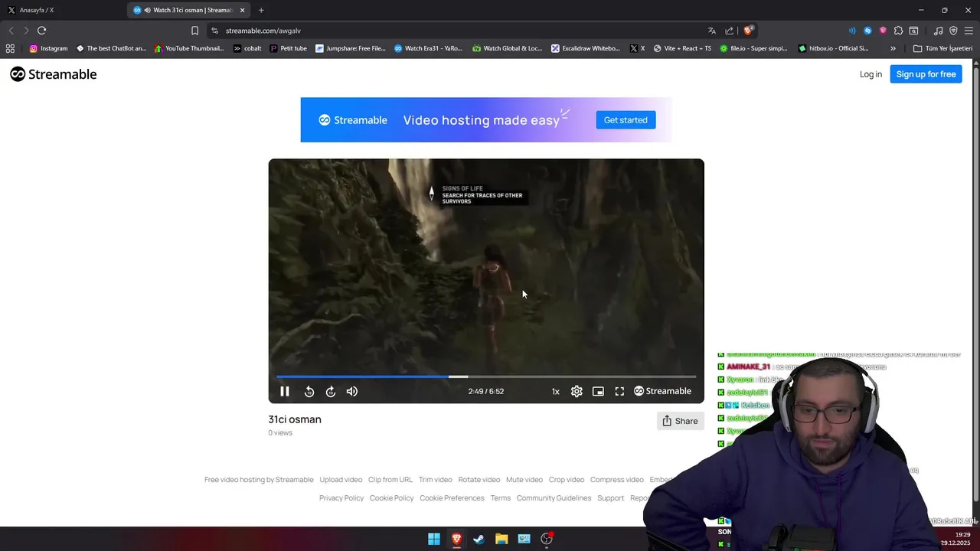Open the extensions puzzle-piece menu
The image size is (980, 551).
[x=898, y=31]
